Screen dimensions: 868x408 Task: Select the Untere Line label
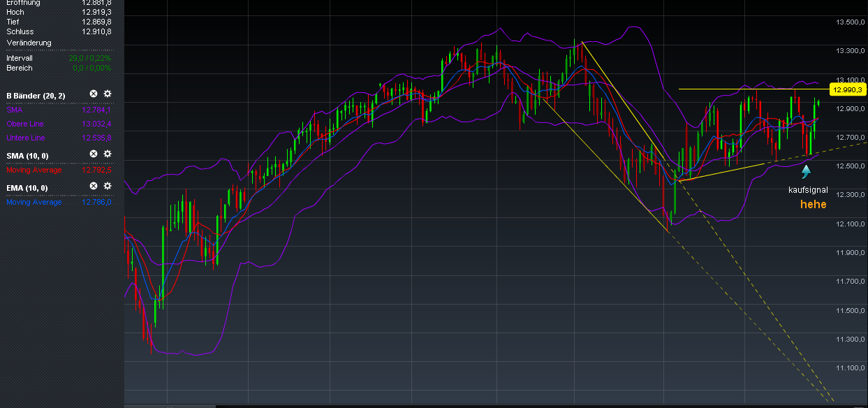pyautogui.click(x=24, y=138)
